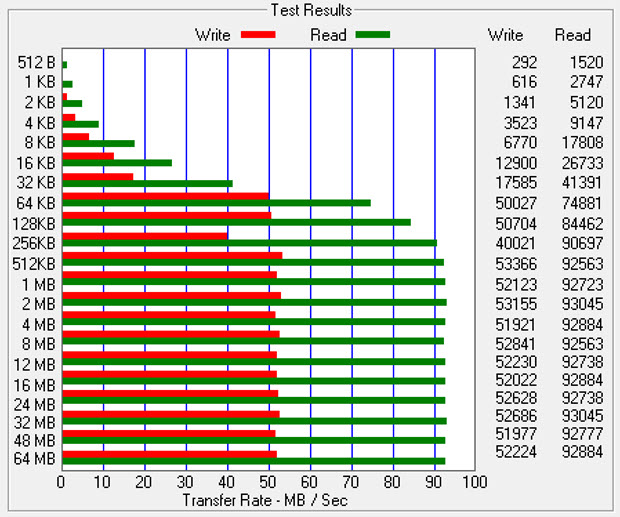This screenshot has width=620, height=517.
Task: Click the Read column header above values
Action: tap(573, 35)
